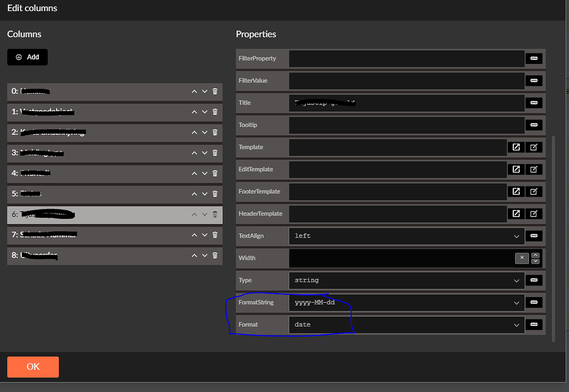The width and height of the screenshot is (569, 392).
Task: Bind the Tooltip property with link icon
Action: [x=534, y=125]
